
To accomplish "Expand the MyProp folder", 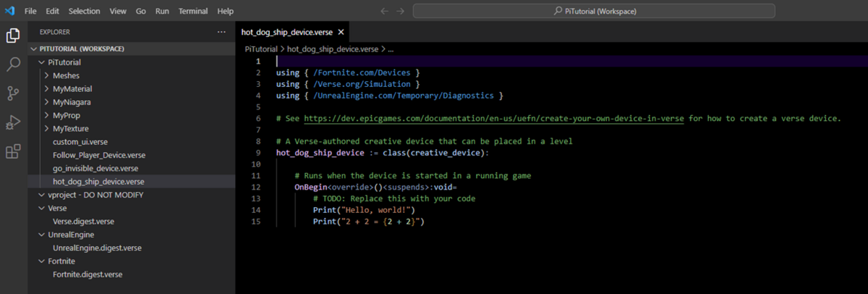I will pyautogui.click(x=132, y=115).
